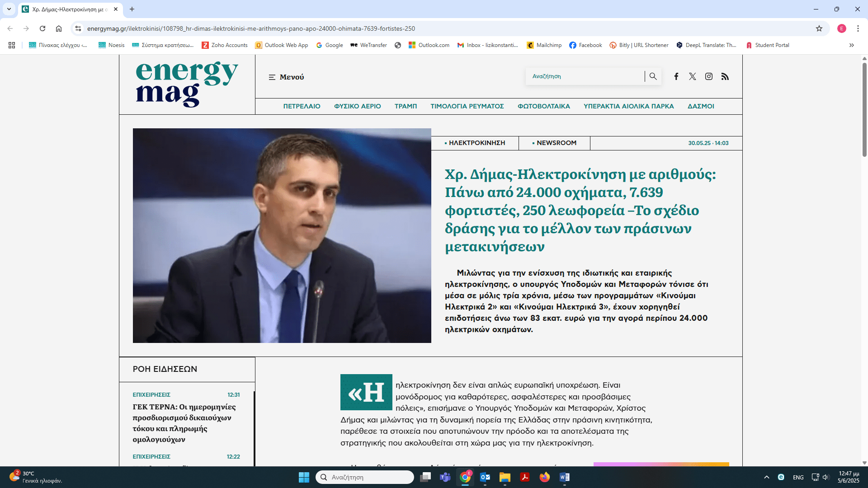Select ΦΩΤΟΒΟΛΤΑΙΚΑ in the navigation bar
Screen dimensions: 868x488
[543, 106]
